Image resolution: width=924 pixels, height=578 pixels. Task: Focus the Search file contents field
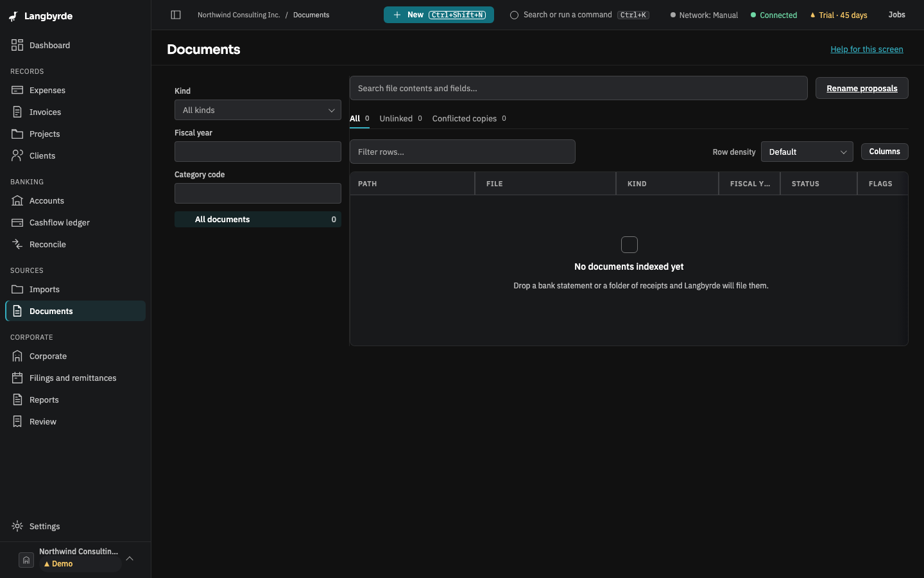pyautogui.click(x=579, y=88)
